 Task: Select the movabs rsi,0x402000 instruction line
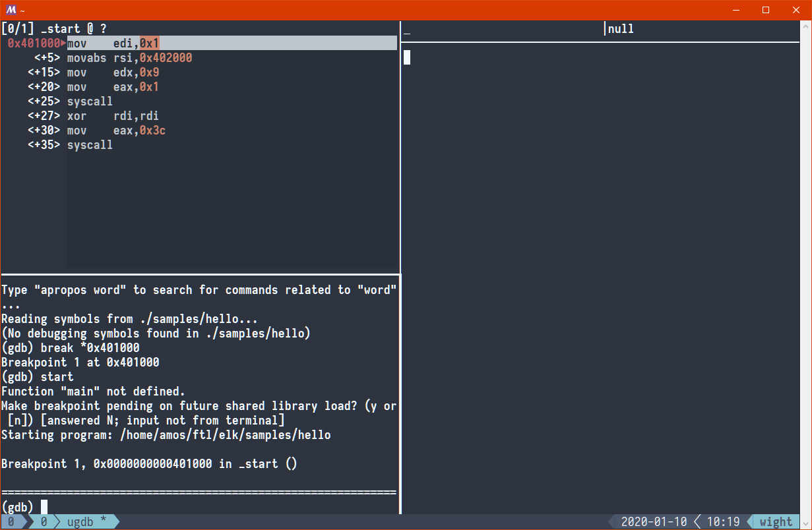coord(129,58)
